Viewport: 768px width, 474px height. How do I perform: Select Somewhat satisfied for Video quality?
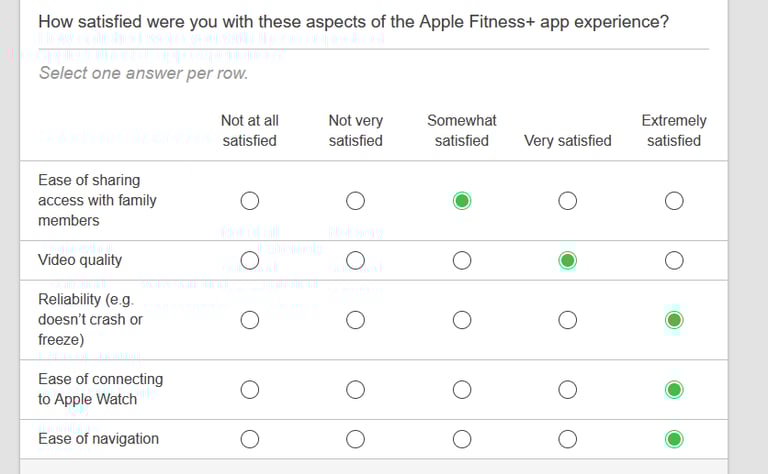[x=462, y=261]
